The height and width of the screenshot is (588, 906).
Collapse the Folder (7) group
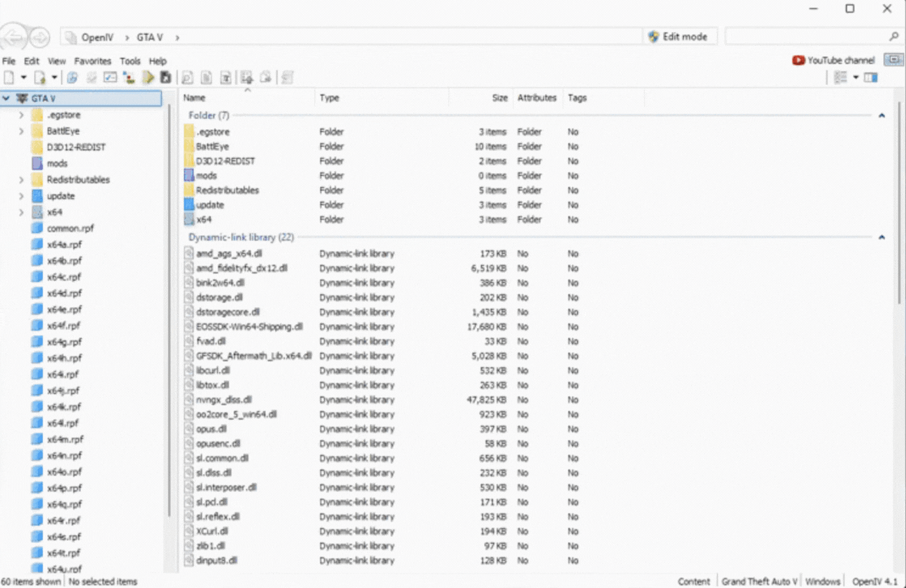881,116
